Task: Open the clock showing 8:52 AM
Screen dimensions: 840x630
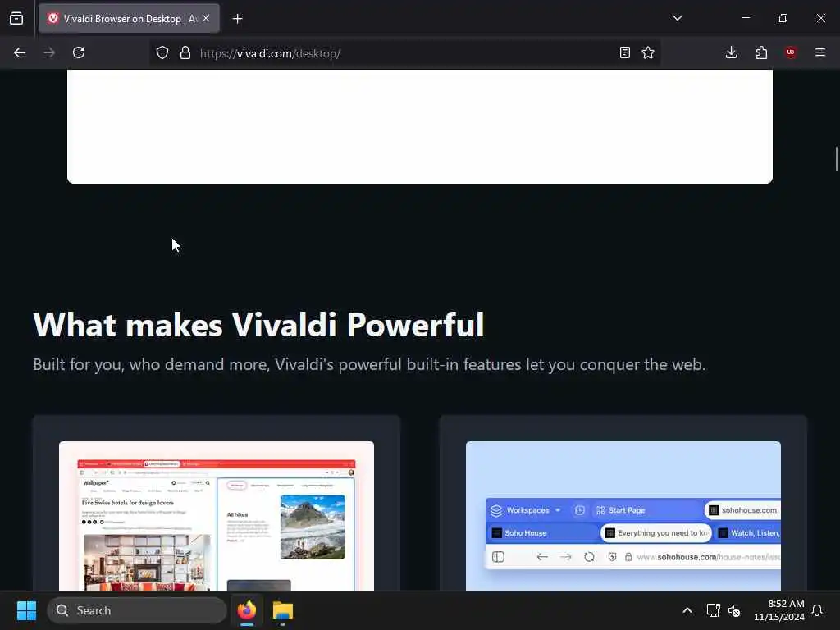Action: click(x=779, y=610)
